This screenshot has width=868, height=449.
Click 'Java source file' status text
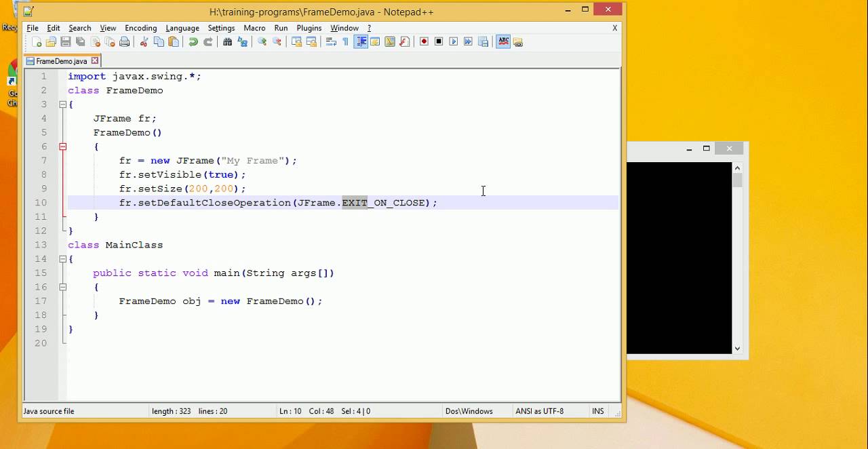point(49,411)
